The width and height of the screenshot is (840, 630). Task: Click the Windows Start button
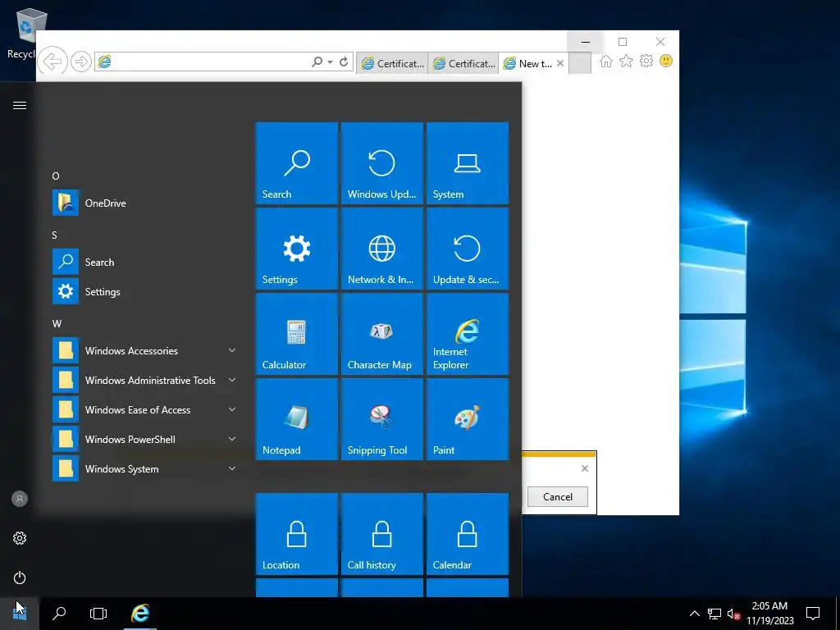[x=20, y=614]
